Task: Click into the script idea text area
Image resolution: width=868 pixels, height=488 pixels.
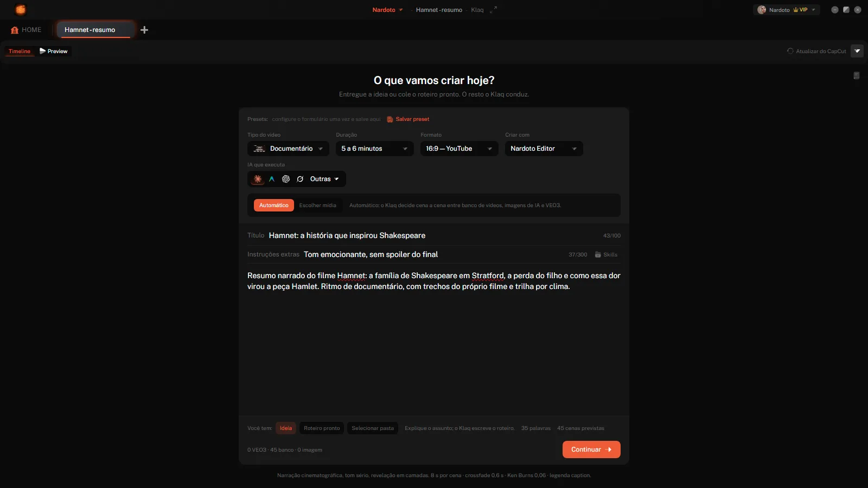Action: pyautogui.click(x=434, y=342)
